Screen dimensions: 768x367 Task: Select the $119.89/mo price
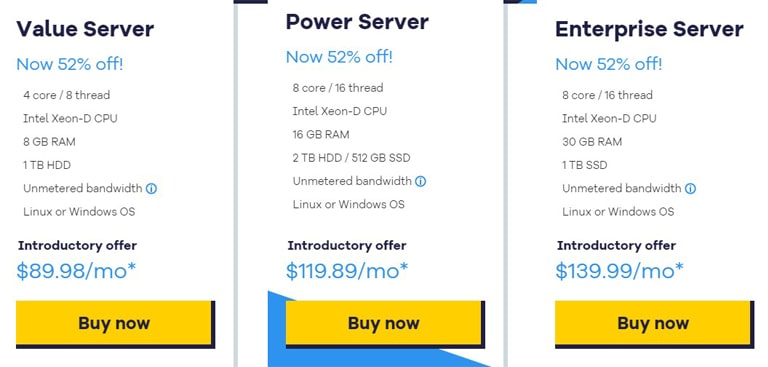pos(347,270)
